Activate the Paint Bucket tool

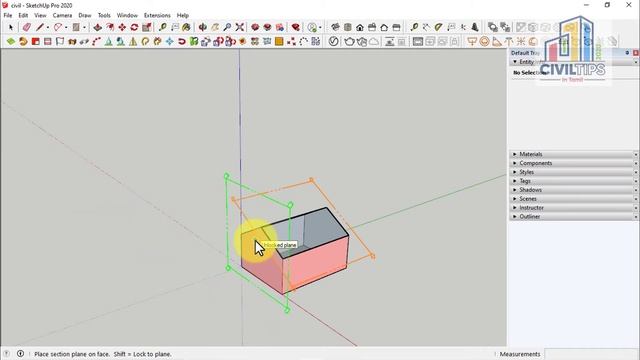pyautogui.click(x=187, y=27)
